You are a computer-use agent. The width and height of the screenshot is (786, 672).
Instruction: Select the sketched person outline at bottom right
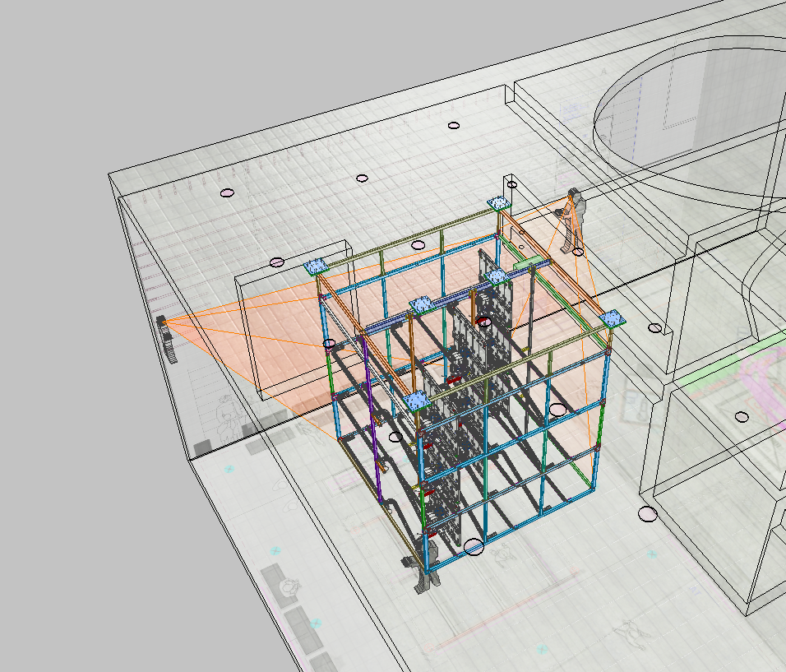coord(631,633)
